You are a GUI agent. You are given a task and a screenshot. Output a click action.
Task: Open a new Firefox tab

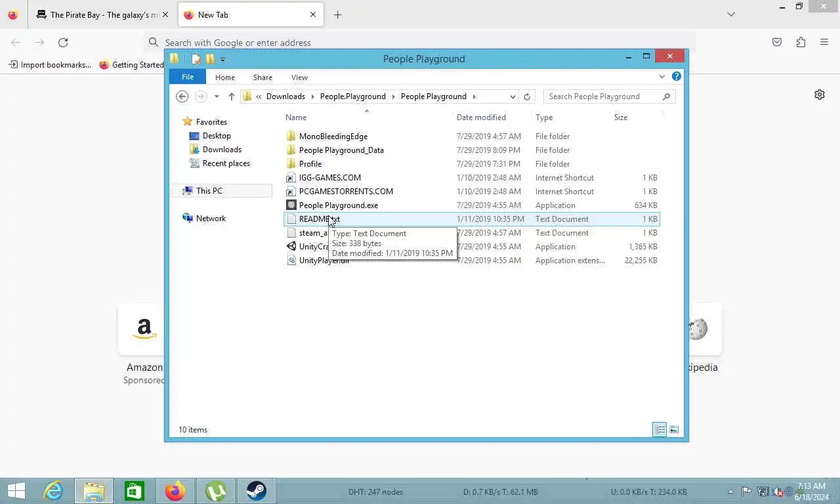[337, 14]
